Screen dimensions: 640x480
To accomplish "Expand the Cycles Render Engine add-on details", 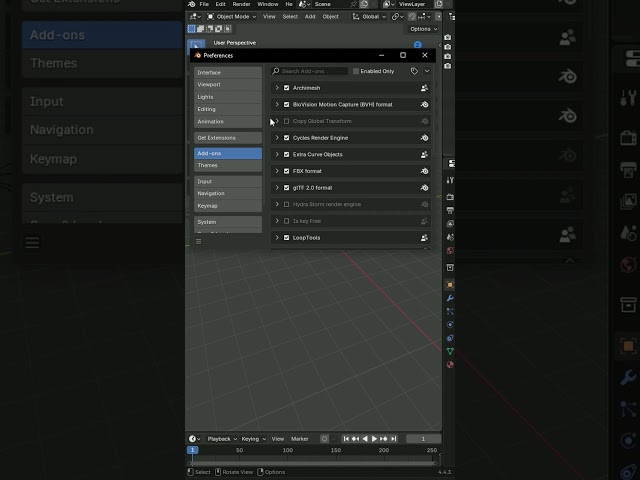I will 277,138.
